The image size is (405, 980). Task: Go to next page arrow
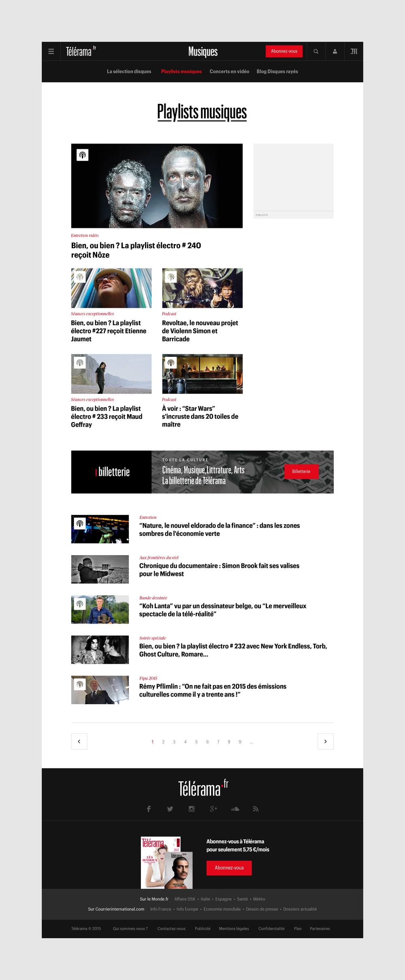point(326,742)
